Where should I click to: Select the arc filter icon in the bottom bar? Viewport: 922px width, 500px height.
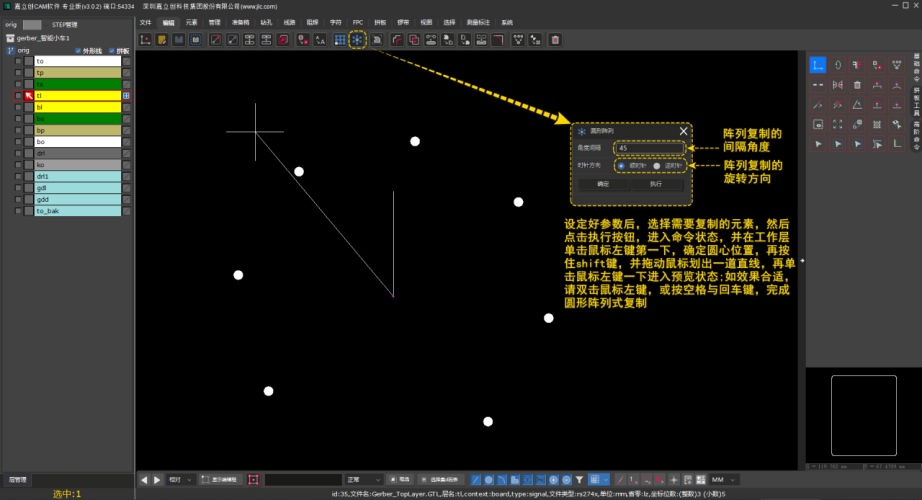click(x=502, y=480)
